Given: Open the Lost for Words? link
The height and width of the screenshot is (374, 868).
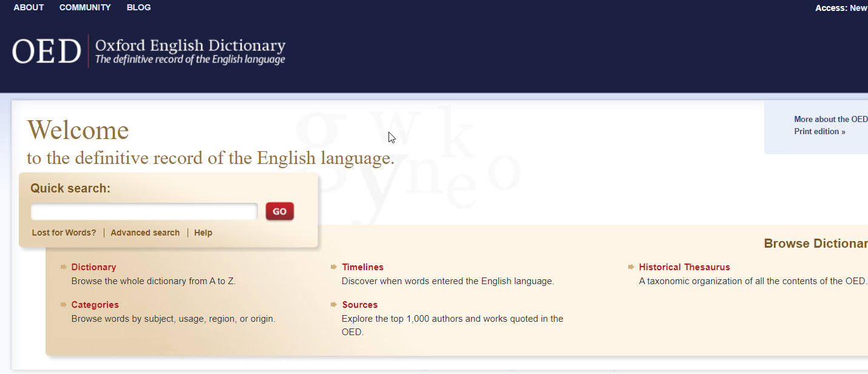Looking at the screenshot, I should pos(64,233).
